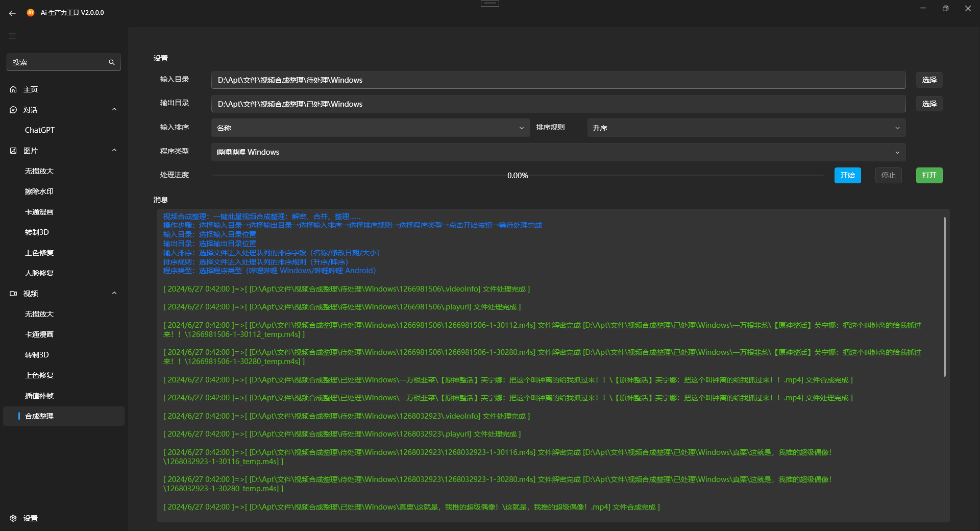Screen dimensions: 980x531
Task: Click the 消息 section heading
Action: (x=161, y=200)
